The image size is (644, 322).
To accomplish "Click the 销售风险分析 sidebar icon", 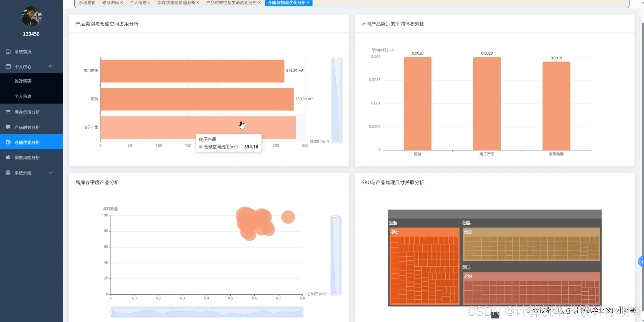I will point(8,157).
